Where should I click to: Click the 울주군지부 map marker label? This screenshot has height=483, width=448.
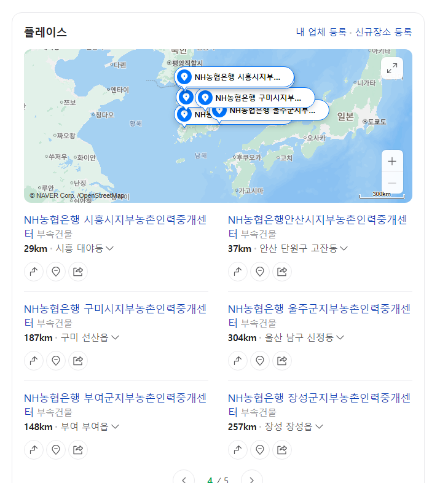point(272,111)
